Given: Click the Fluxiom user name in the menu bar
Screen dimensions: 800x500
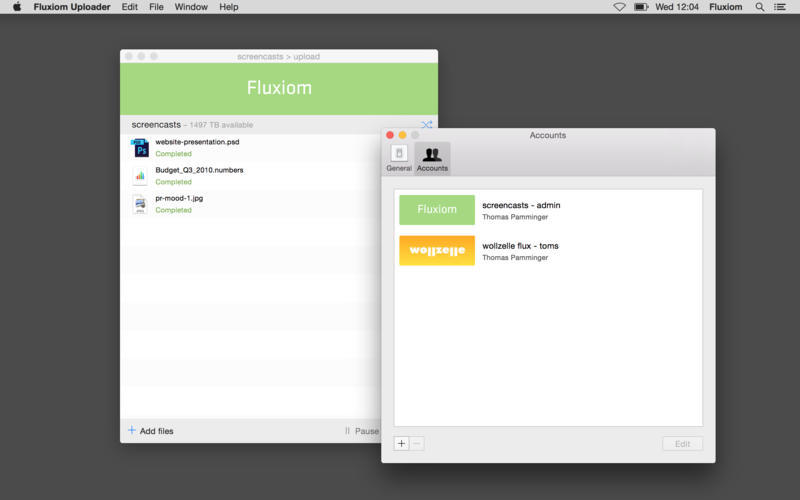Looking at the screenshot, I should click(x=726, y=7).
